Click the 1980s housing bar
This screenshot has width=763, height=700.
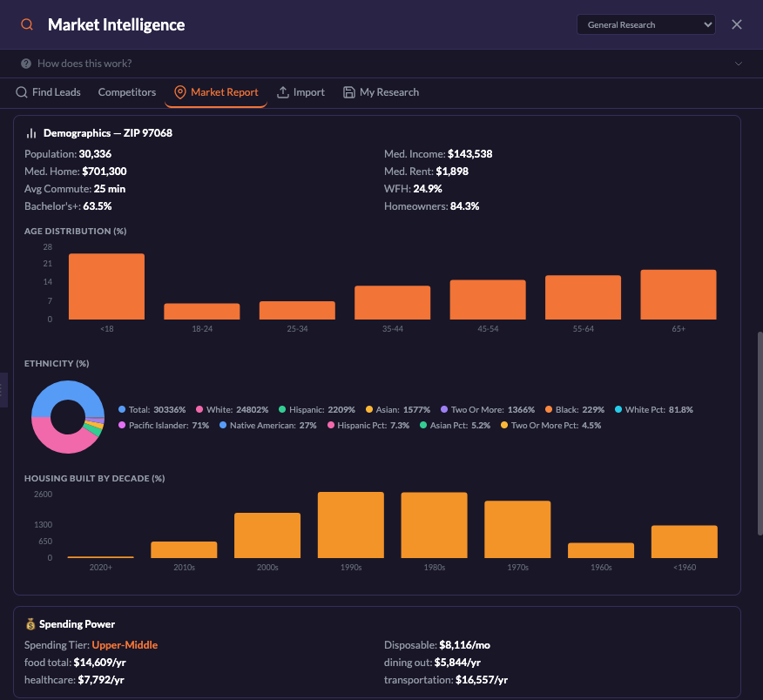(434, 525)
